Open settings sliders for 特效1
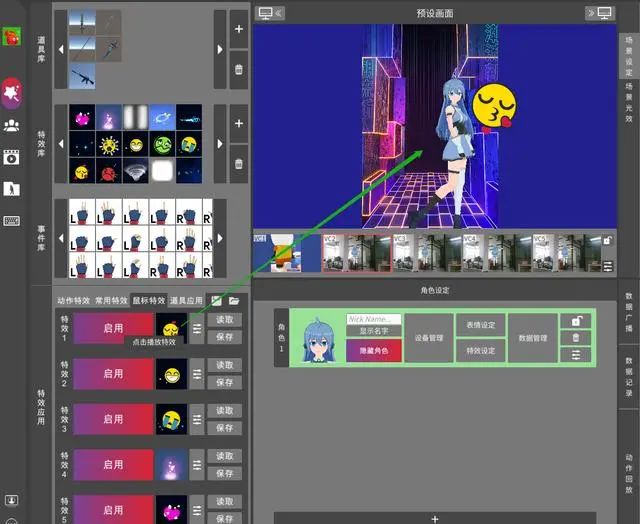This screenshot has width=640, height=524. click(197, 329)
